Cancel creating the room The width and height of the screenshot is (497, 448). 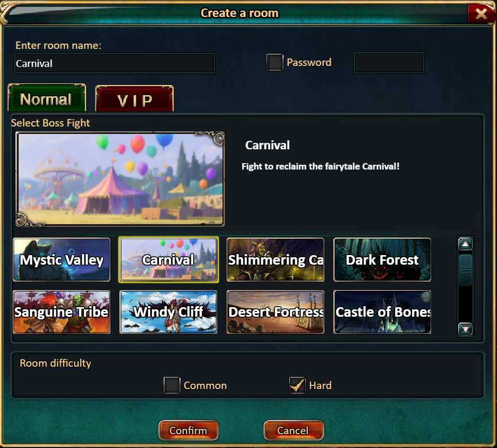pos(293,430)
